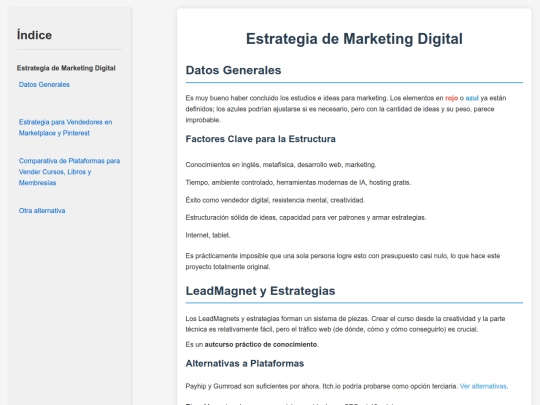Screen dimensions: 540x405
Task: Click the main title Estrategia de Marketing Digital
Action: click(x=354, y=39)
